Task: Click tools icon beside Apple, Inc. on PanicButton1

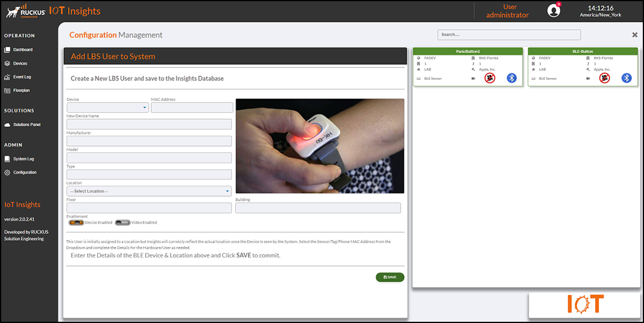Action: click(473, 70)
